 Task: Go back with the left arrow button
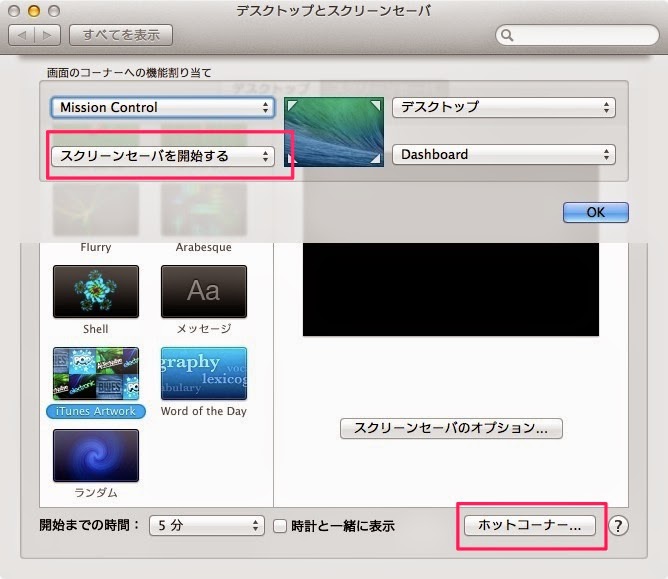(22, 35)
